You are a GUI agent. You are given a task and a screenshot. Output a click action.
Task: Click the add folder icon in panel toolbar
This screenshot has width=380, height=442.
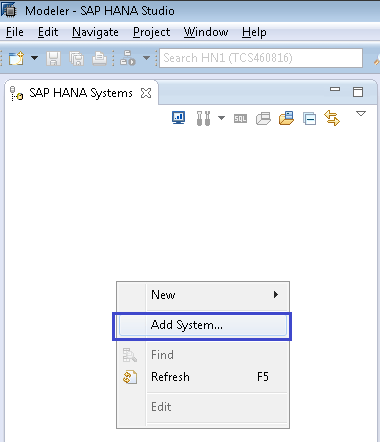point(286,118)
